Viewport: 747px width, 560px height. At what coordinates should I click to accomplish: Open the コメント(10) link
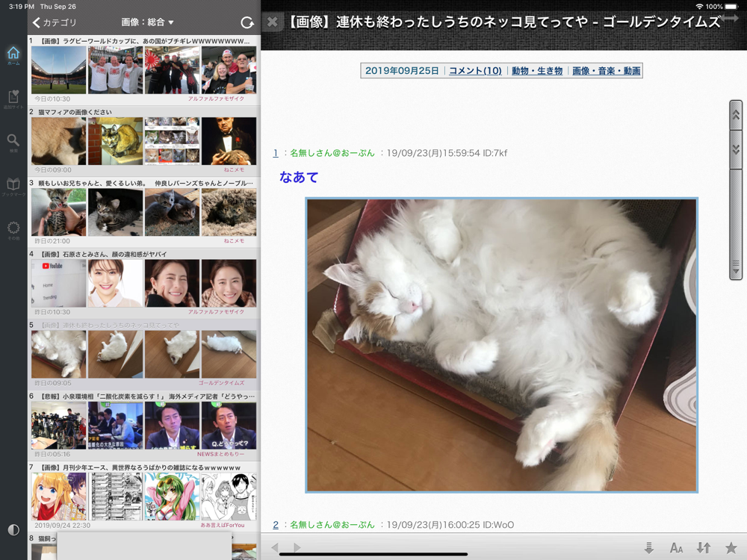(x=475, y=70)
